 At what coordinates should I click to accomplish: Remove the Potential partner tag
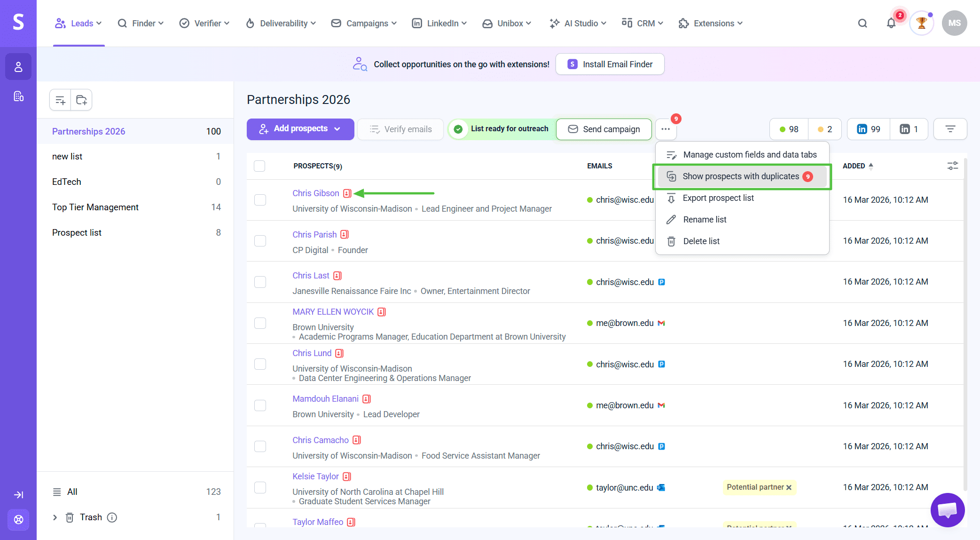pos(789,487)
